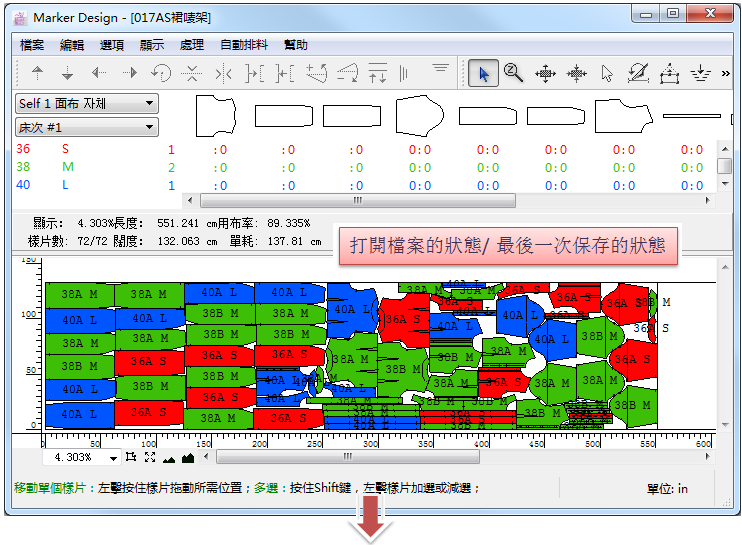Select the white arrow cursor tool

pyautogui.click(x=607, y=73)
